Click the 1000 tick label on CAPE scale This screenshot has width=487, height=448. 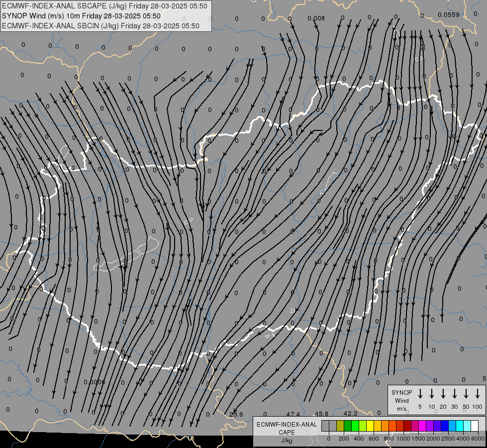point(403,439)
